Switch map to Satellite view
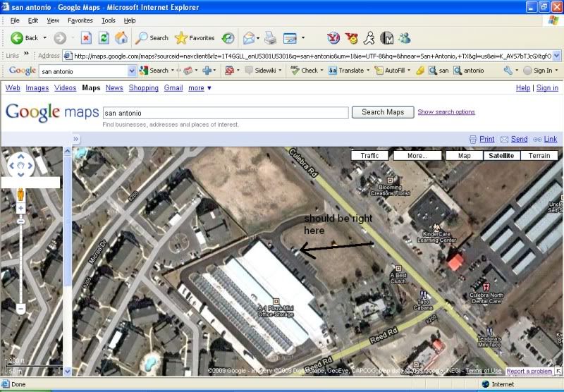 [x=502, y=155]
